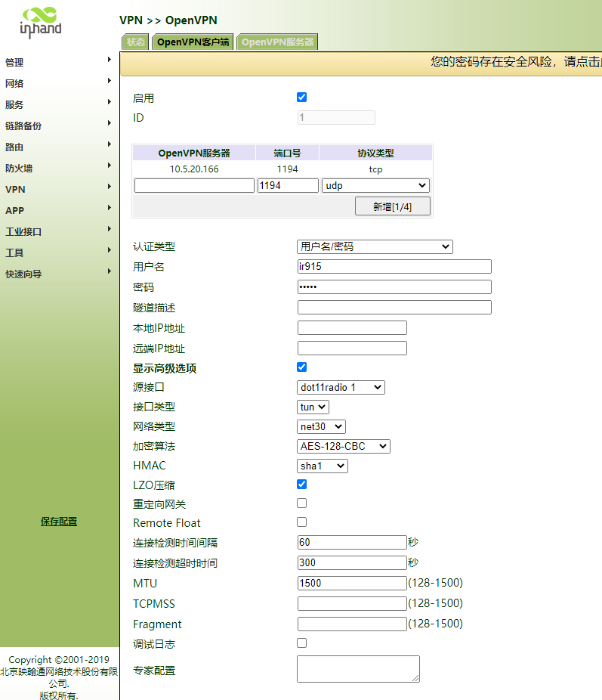The image size is (602, 700).
Task: Click the 远端IP地址 input field
Action: [352, 348]
